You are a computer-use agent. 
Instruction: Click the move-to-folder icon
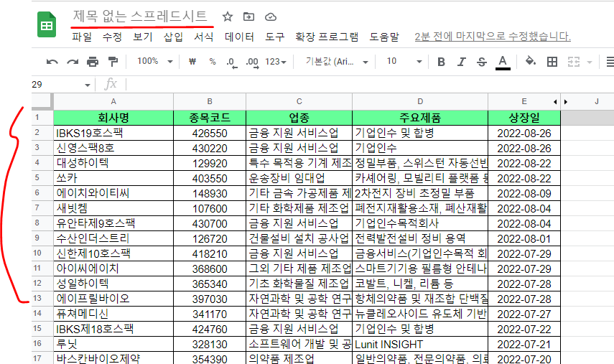click(248, 17)
